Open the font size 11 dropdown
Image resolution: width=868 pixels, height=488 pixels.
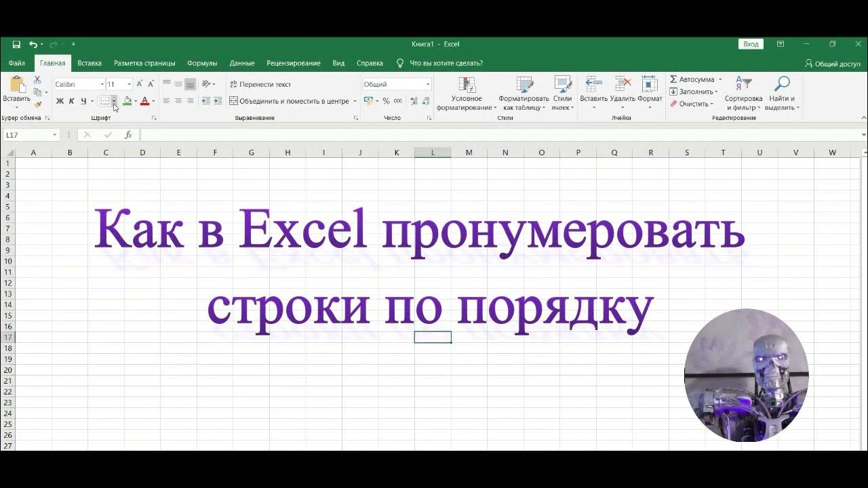(130, 85)
